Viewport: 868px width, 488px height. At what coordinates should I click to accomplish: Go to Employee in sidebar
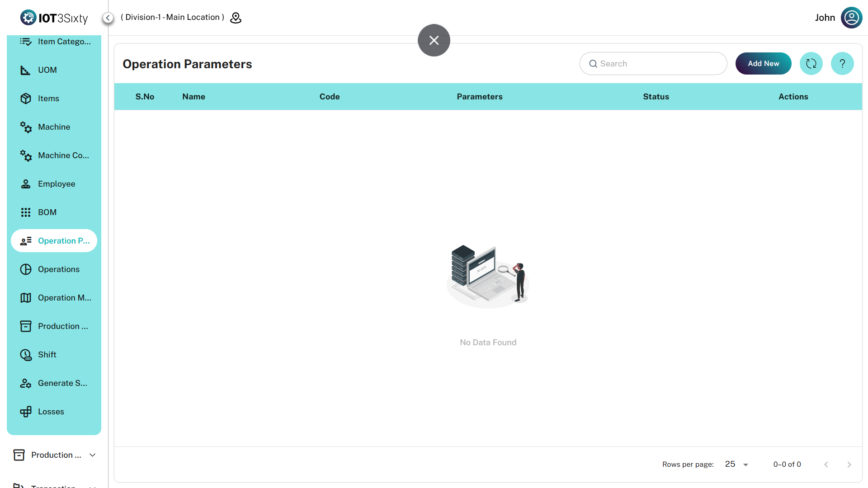(x=56, y=184)
